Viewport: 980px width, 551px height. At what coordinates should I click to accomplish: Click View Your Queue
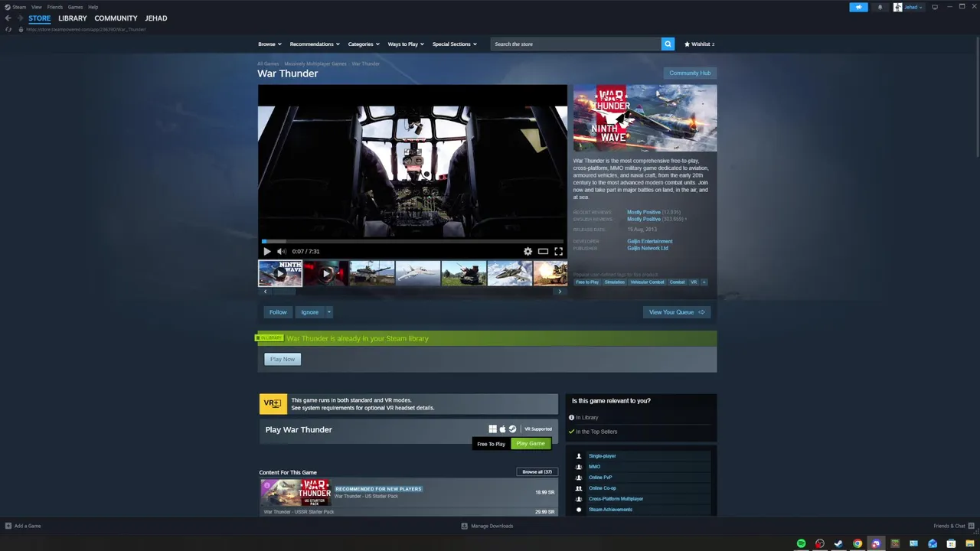(x=677, y=312)
